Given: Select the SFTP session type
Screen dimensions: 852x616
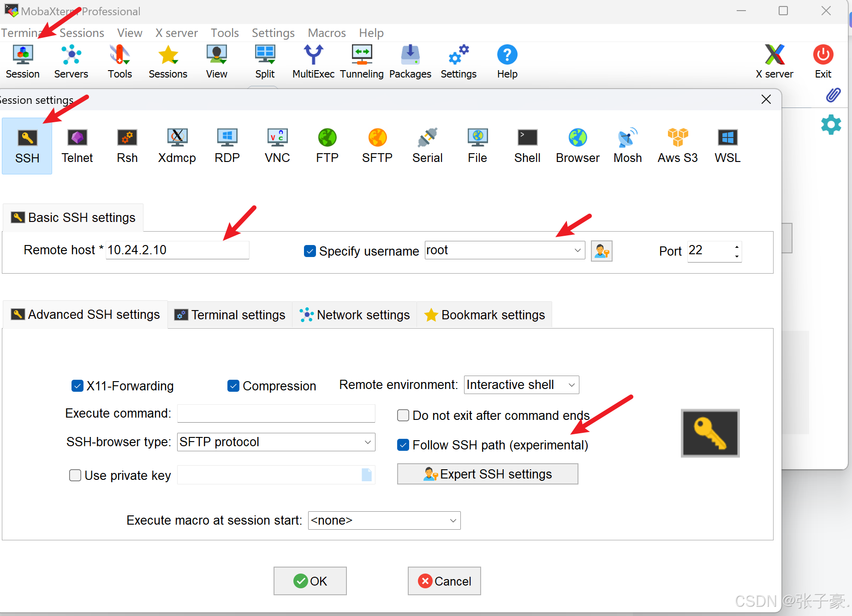Looking at the screenshot, I should point(377,146).
